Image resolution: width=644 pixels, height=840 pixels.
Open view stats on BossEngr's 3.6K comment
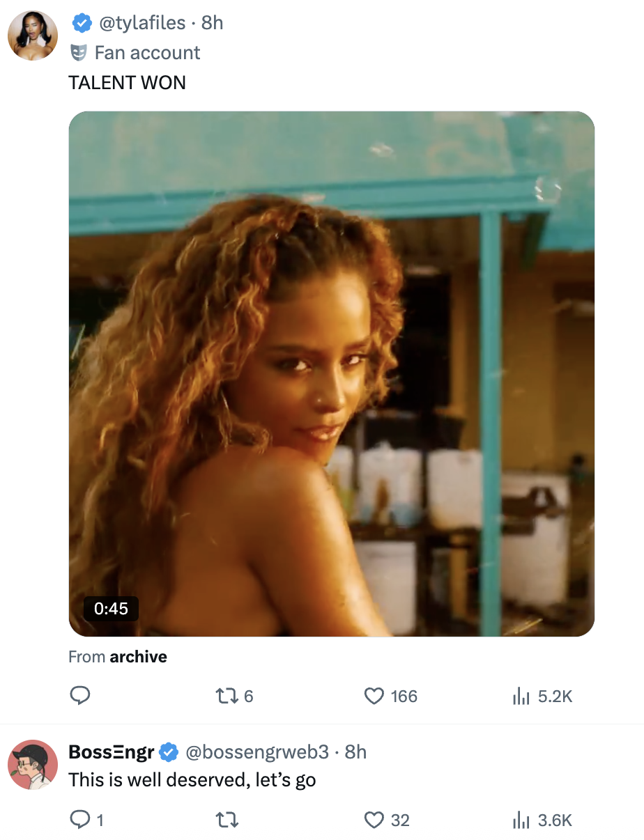tap(521, 820)
